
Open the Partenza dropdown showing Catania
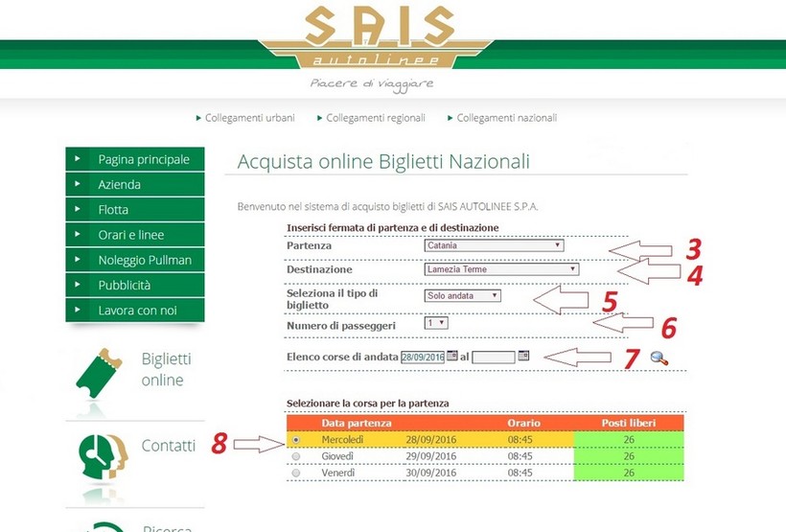[494, 245]
